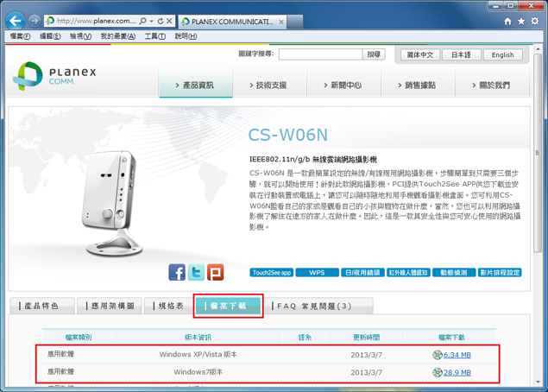Open the 編輯(E) menu

click(x=50, y=36)
